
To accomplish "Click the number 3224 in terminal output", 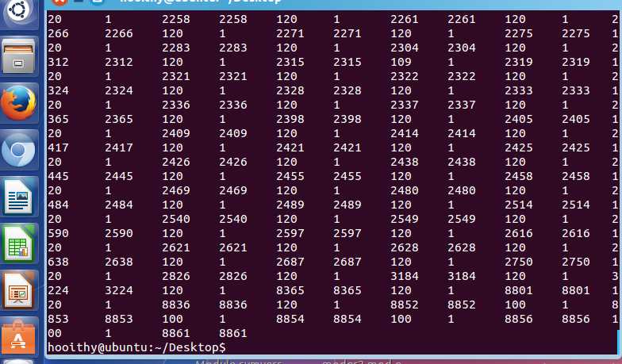I will tap(119, 290).
